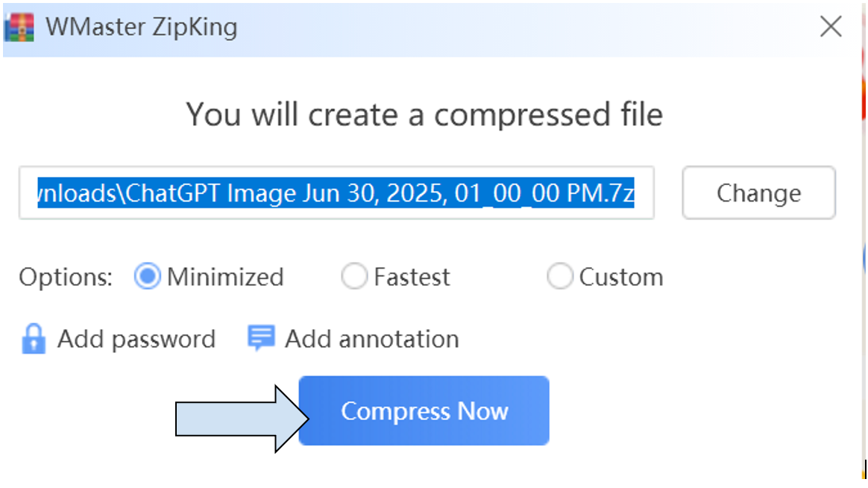This screenshot has width=868, height=488.
Task: Click the WMaster ZipKing title text
Action: pyautogui.click(x=141, y=28)
